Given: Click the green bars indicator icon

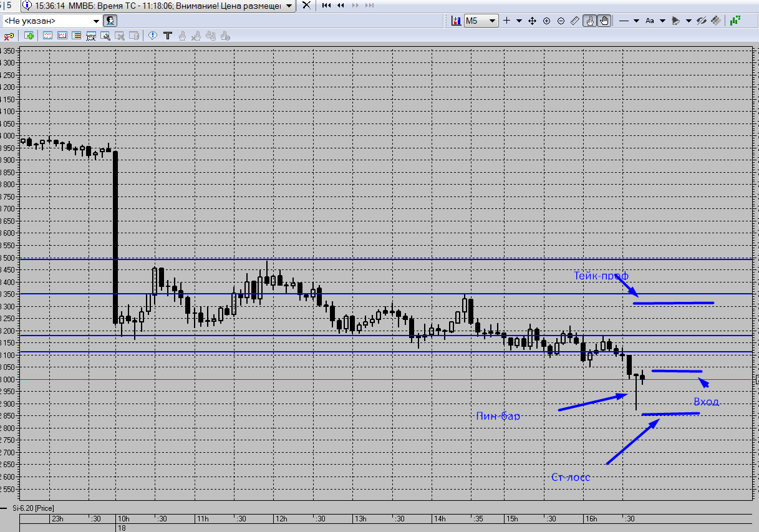Looking at the screenshot, I should [x=736, y=20].
